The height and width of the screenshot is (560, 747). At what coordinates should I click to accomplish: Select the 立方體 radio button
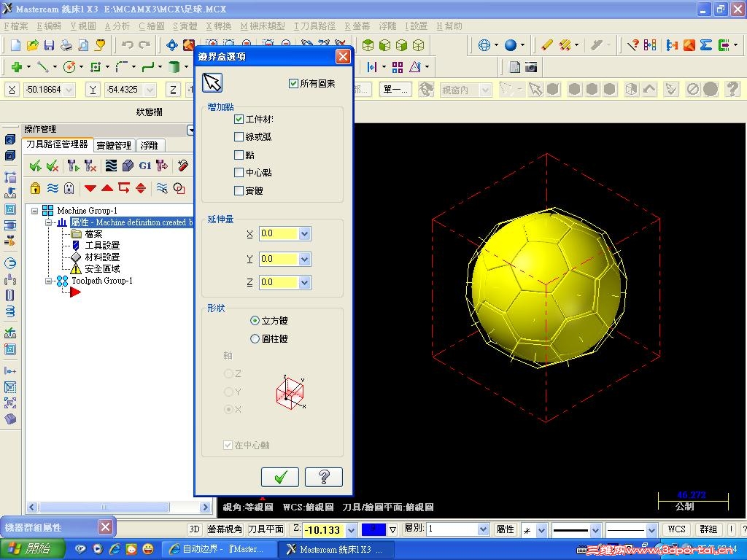[x=255, y=321]
